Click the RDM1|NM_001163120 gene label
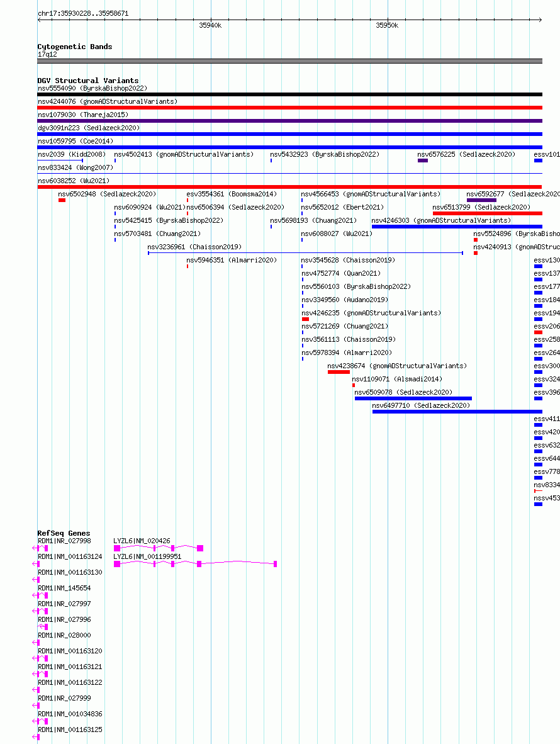This screenshot has width=560, height=744. pos(70,651)
